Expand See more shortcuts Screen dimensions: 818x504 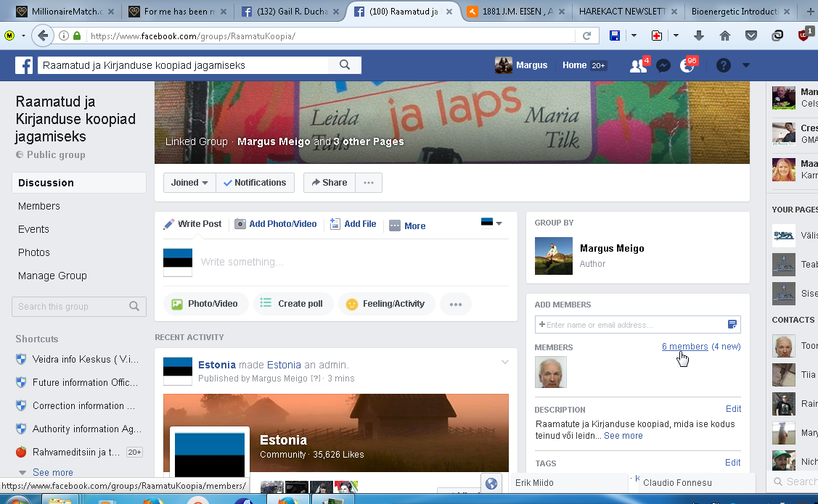coord(52,472)
